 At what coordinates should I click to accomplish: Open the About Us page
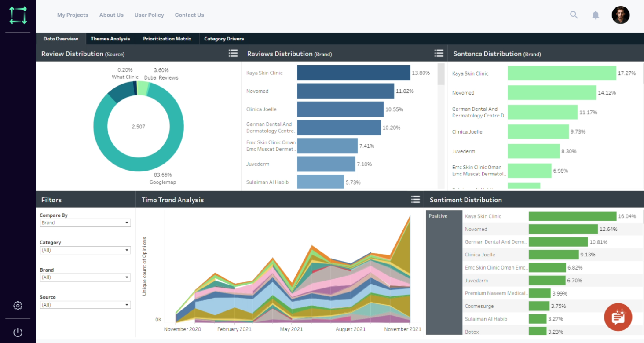(111, 15)
